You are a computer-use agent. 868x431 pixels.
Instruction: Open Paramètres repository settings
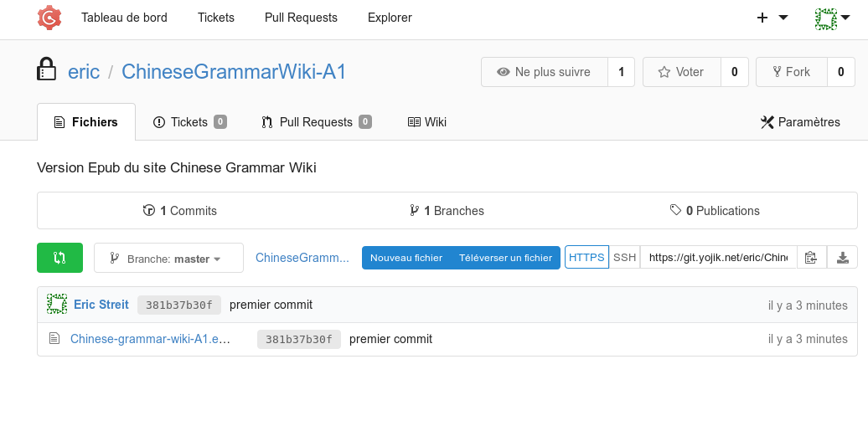coord(800,122)
